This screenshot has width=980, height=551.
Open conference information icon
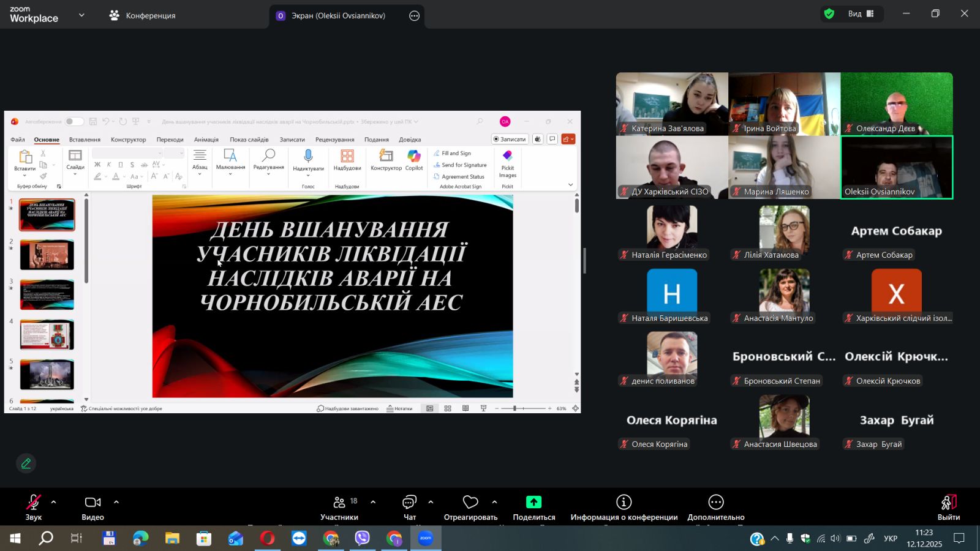click(624, 503)
